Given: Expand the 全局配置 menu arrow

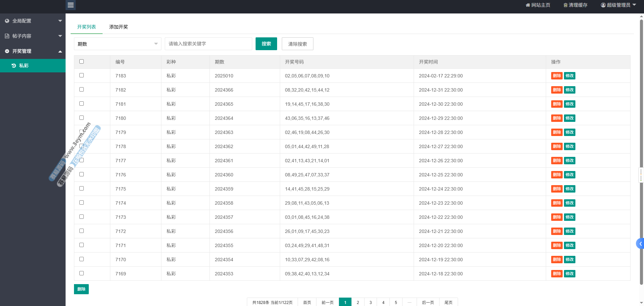Looking at the screenshot, I should pos(60,21).
